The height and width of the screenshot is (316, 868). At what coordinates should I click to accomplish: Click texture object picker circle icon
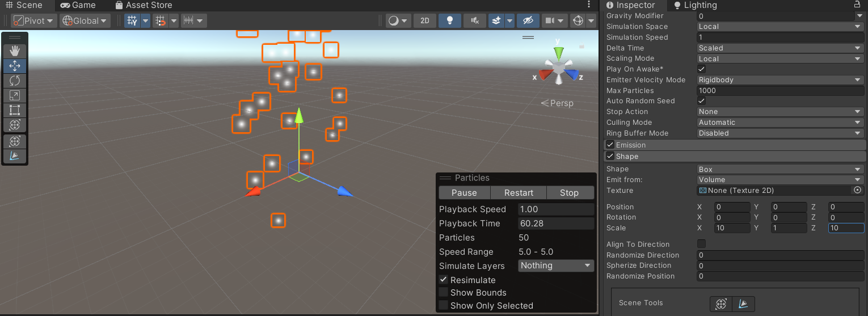click(x=857, y=191)
